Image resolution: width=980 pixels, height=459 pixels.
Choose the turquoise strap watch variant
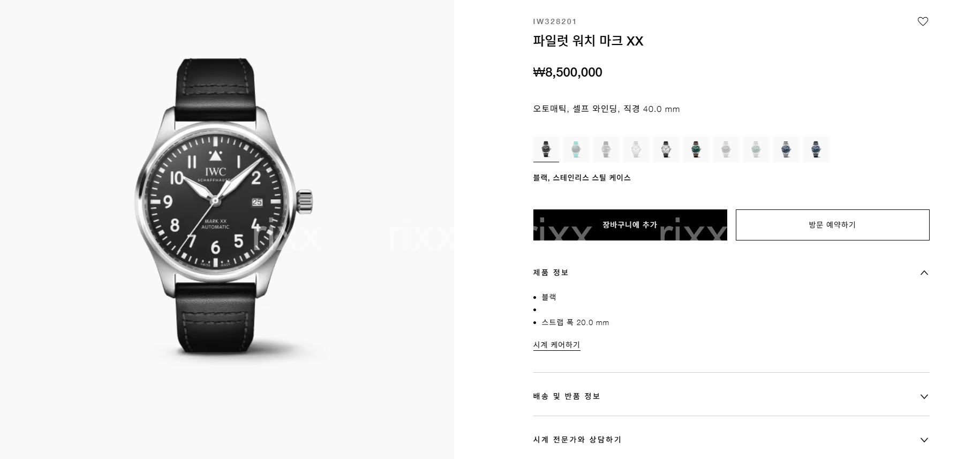click(x=576, y=149)
